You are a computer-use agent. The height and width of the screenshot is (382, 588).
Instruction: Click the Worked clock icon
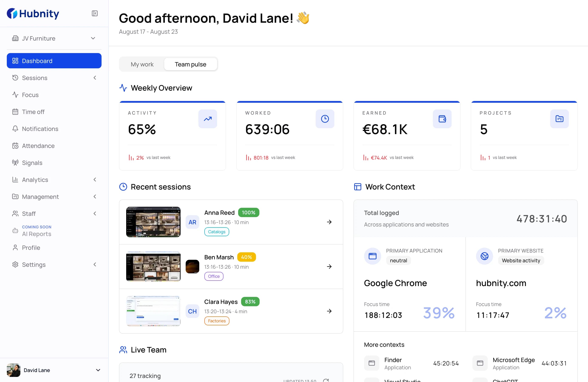[325, 119]
